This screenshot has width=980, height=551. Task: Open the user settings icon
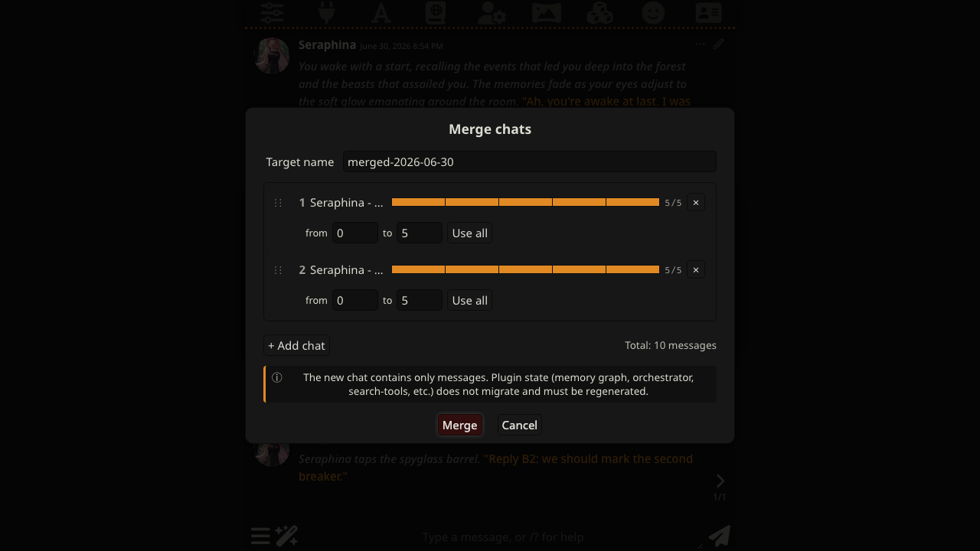tap(491, 12)
